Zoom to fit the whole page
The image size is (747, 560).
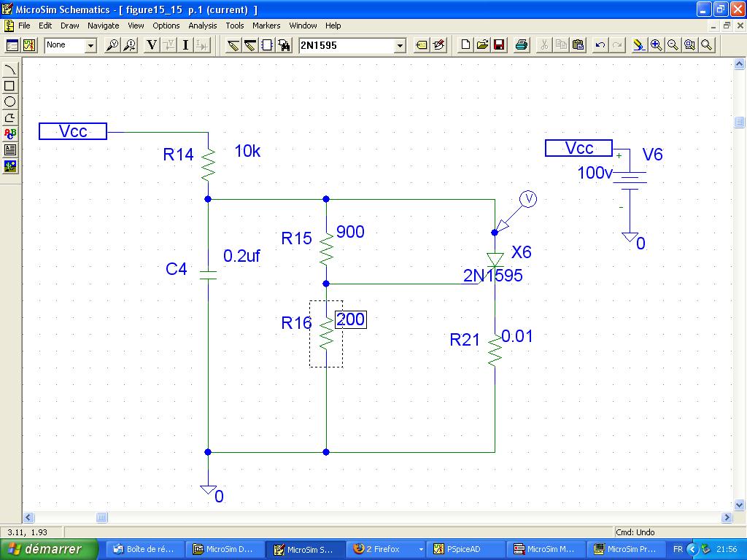point(706,45)
